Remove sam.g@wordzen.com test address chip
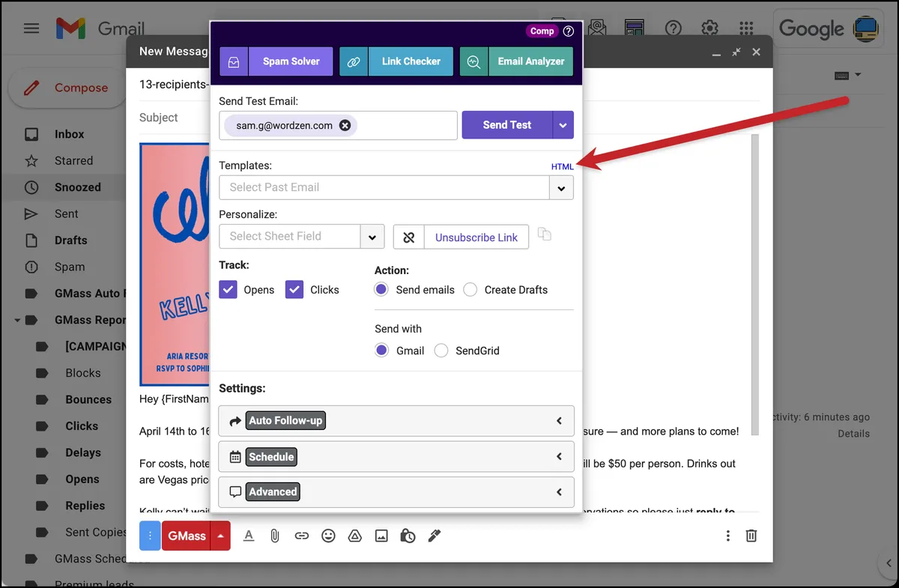 (x=345, y=126)
